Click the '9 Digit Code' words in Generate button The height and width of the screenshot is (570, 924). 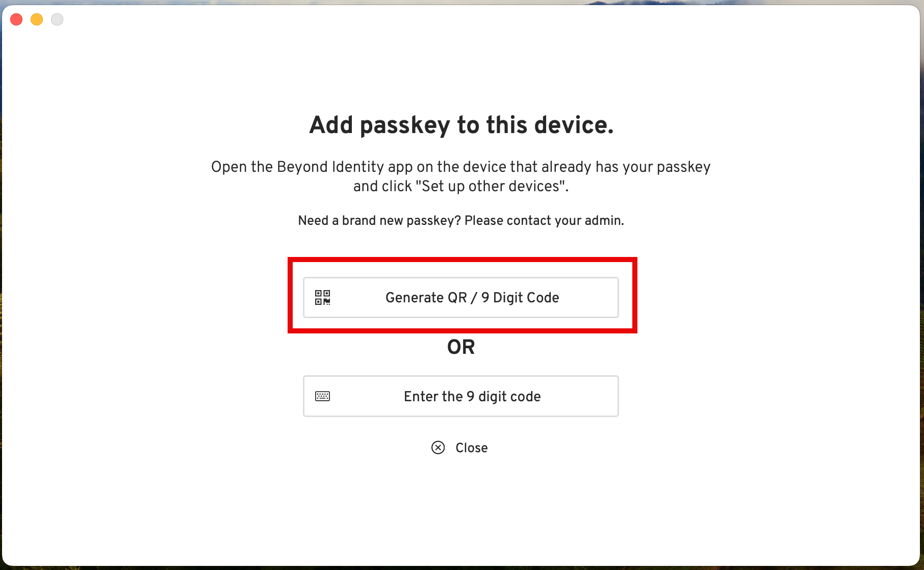pos(520,298)
